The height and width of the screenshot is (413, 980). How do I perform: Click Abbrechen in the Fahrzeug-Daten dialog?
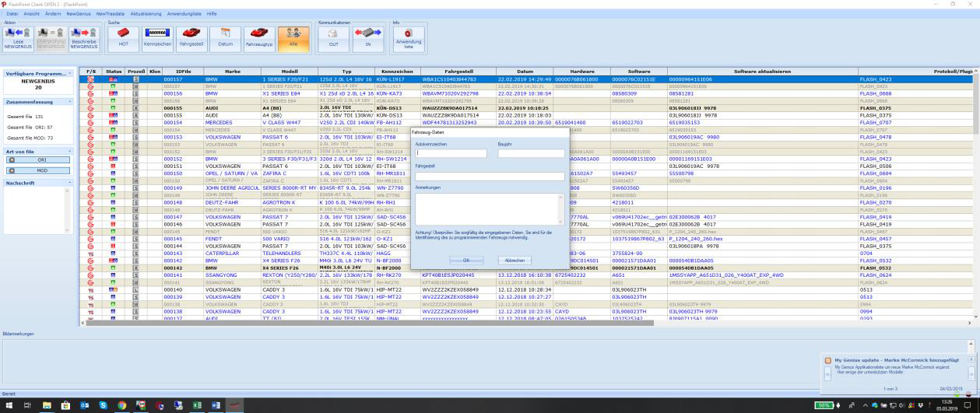[x=515, y=260]
